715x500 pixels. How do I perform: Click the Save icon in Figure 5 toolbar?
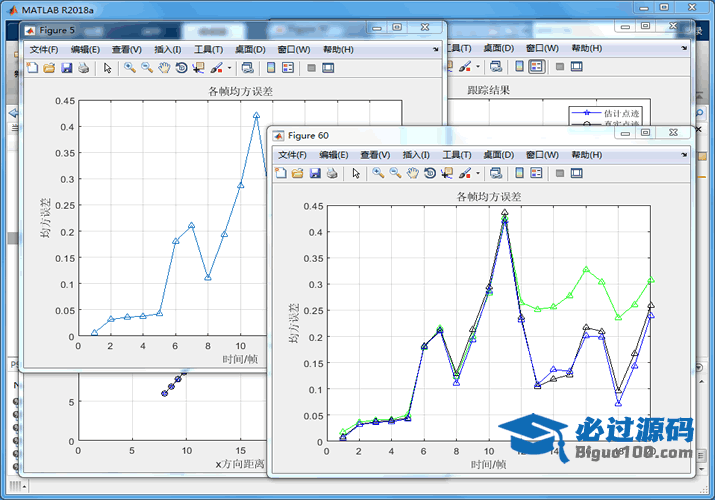tap(66, 67)
